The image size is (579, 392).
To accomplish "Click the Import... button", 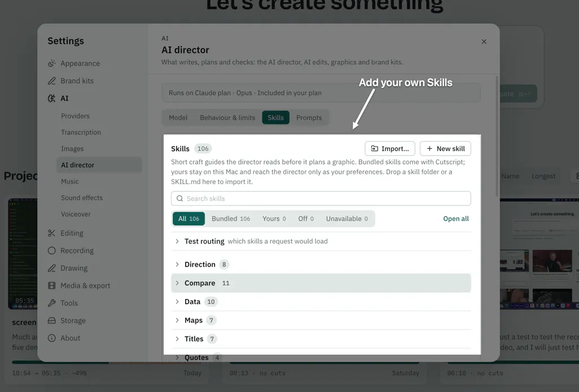I will 390,149.
